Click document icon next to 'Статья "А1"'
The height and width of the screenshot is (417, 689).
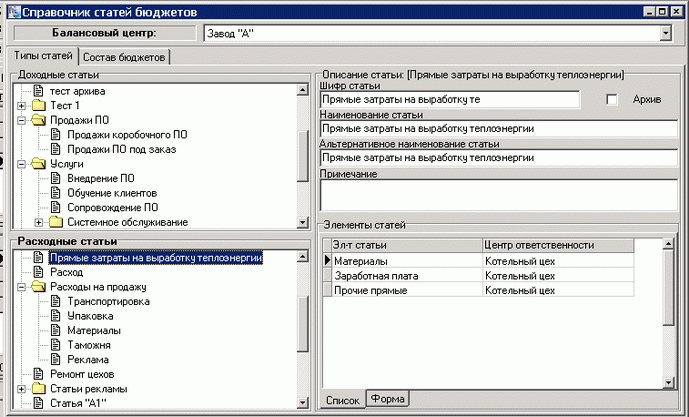[x=39, y=403]
